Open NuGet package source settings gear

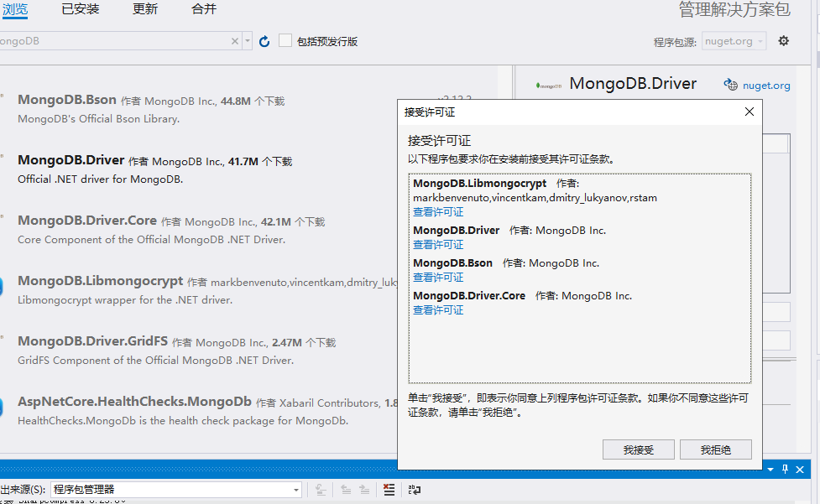783,41
